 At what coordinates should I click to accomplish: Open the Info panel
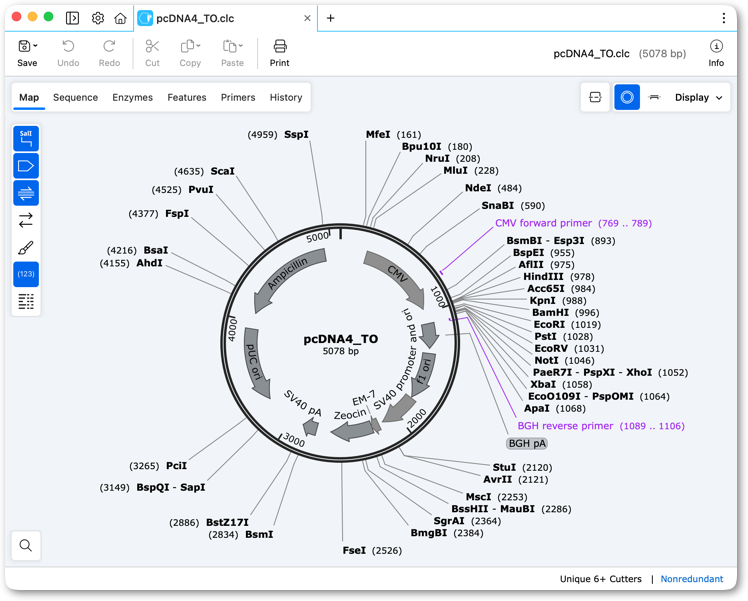(x=716, y=53)
